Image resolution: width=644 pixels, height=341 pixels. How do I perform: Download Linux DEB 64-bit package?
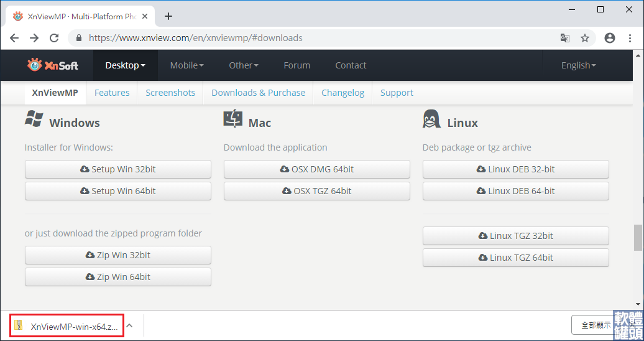(x=516, y=191)
